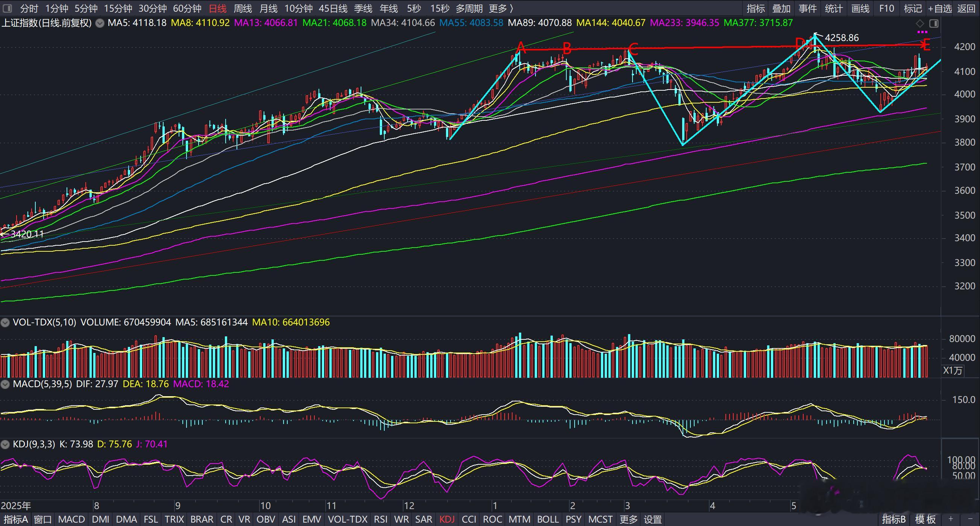Select the EMV indicator

click(x=312, y=519)
